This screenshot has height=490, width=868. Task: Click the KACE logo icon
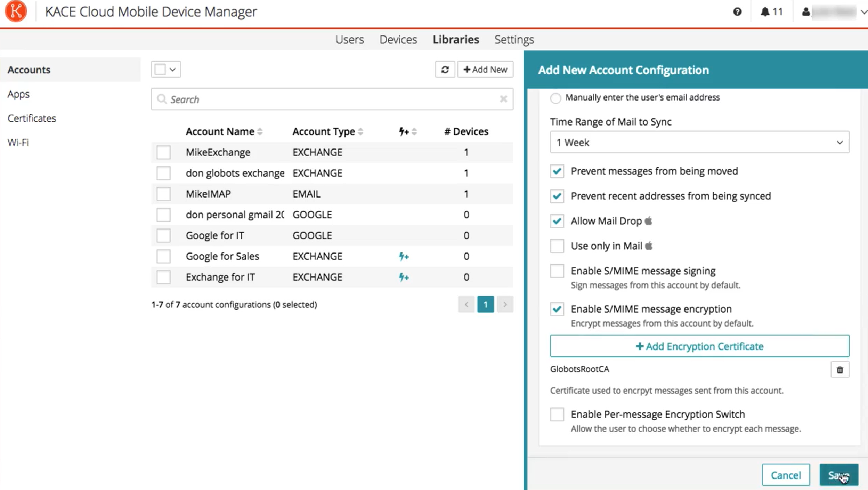point(16,11)
